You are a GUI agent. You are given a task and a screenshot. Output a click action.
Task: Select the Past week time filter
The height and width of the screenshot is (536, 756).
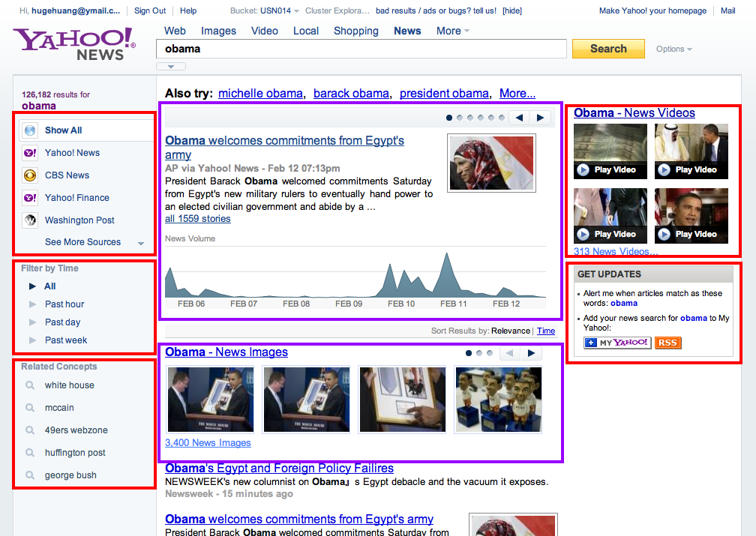66,340
